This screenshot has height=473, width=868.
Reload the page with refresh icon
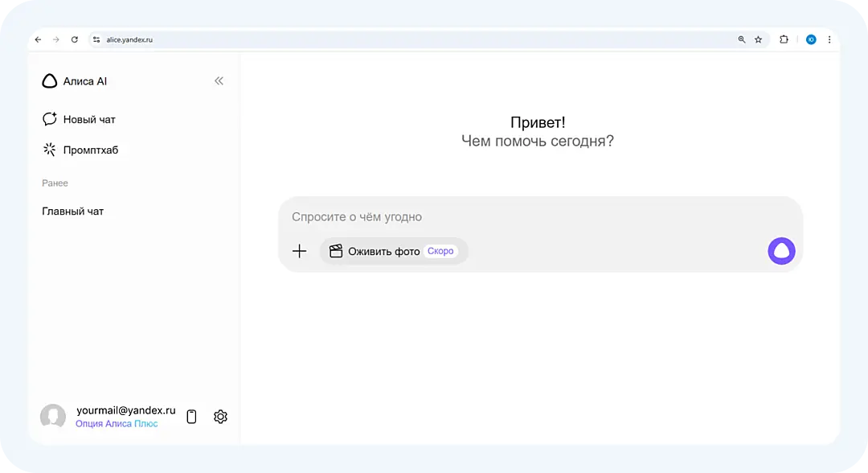(75, 40)
